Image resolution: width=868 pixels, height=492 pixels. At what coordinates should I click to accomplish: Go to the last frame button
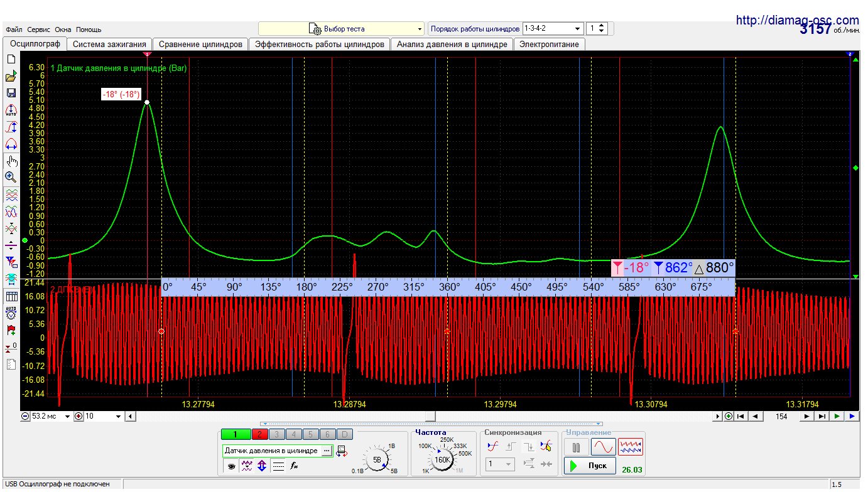coord(822,416)
